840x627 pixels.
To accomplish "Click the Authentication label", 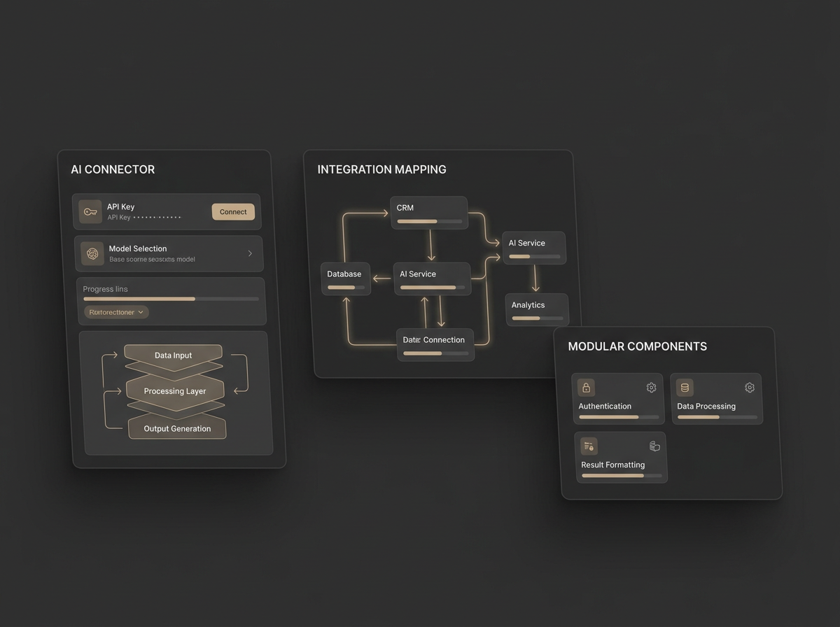I will coord(605,406).
